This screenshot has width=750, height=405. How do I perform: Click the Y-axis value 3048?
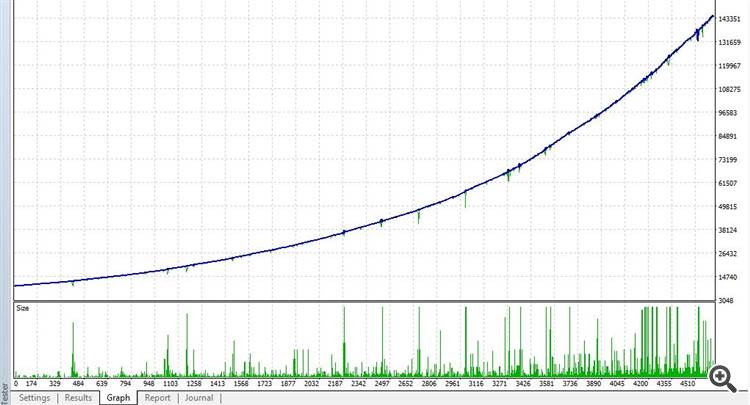point(726,300)
